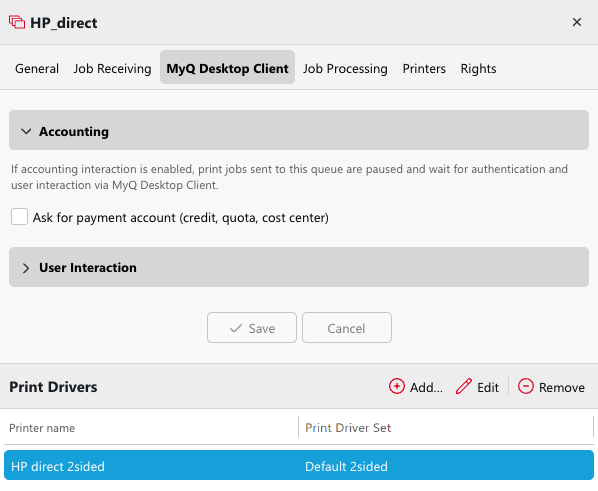
Task: Add a new print driver
Action: [x=416, y=387]
